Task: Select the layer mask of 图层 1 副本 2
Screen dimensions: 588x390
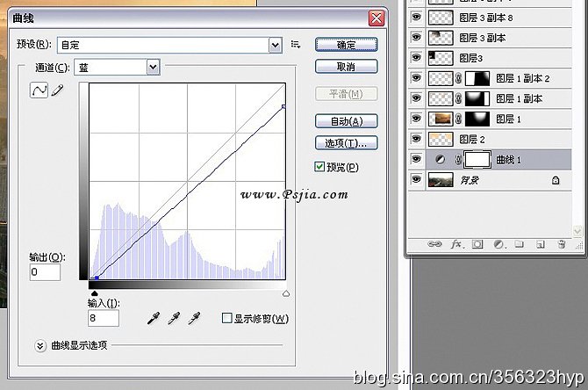Action: [x=477, y=78]
